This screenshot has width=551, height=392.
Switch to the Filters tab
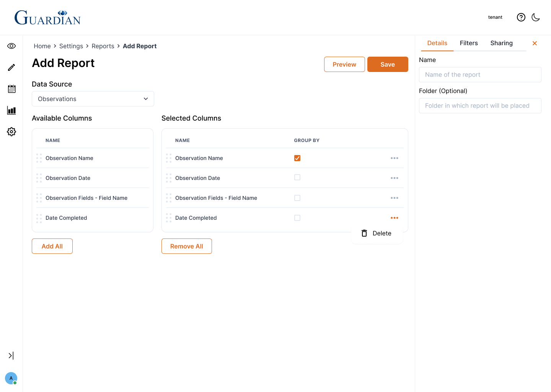point(469,43)
